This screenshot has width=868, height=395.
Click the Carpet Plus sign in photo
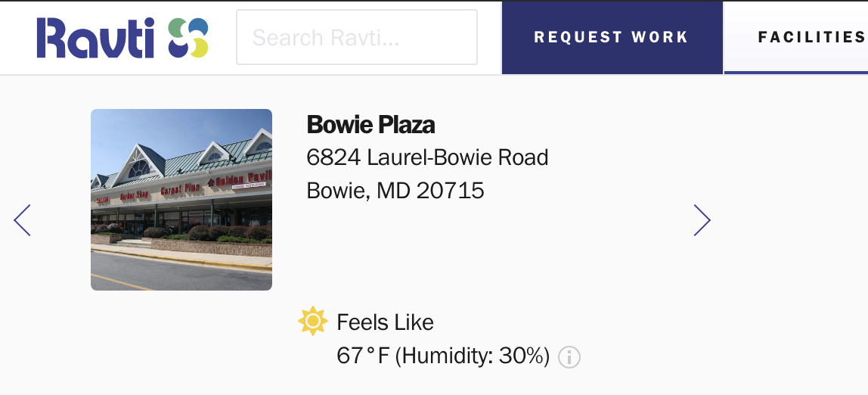(181, 189)
